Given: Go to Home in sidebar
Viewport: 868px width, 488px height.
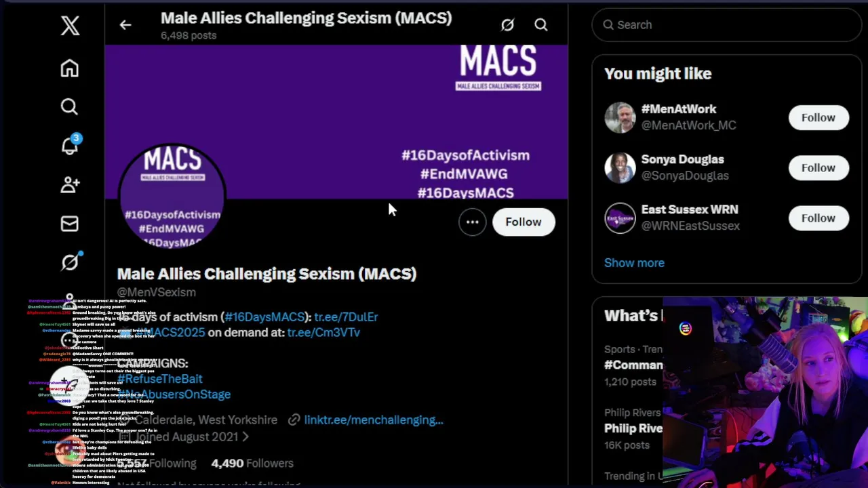Looking at the screenshot, I should tap(69, 68).
